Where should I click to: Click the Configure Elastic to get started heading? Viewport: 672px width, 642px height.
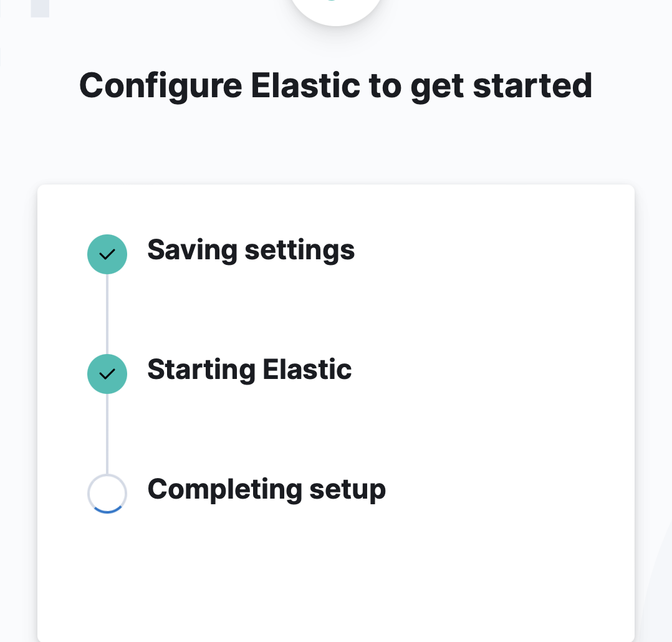[x=335, y=86]
